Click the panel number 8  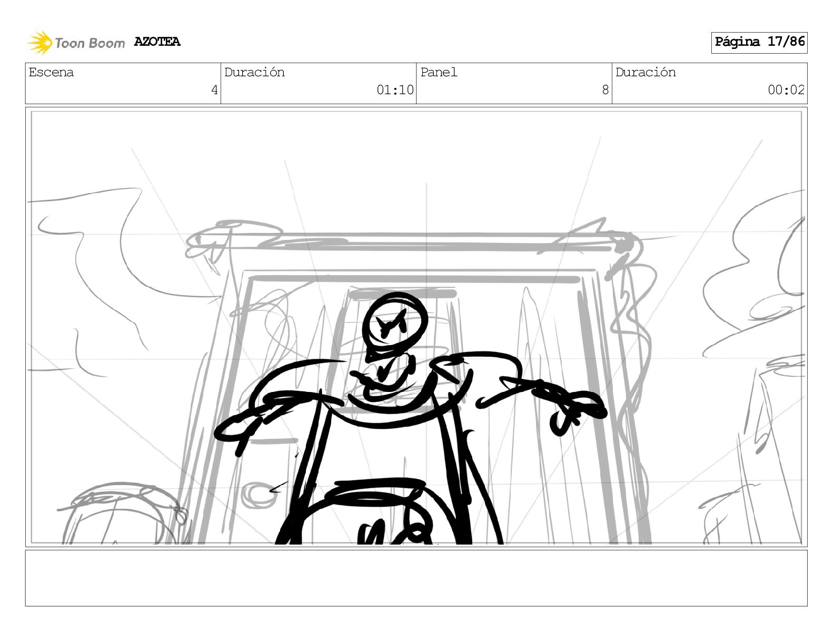coord(605,90)
